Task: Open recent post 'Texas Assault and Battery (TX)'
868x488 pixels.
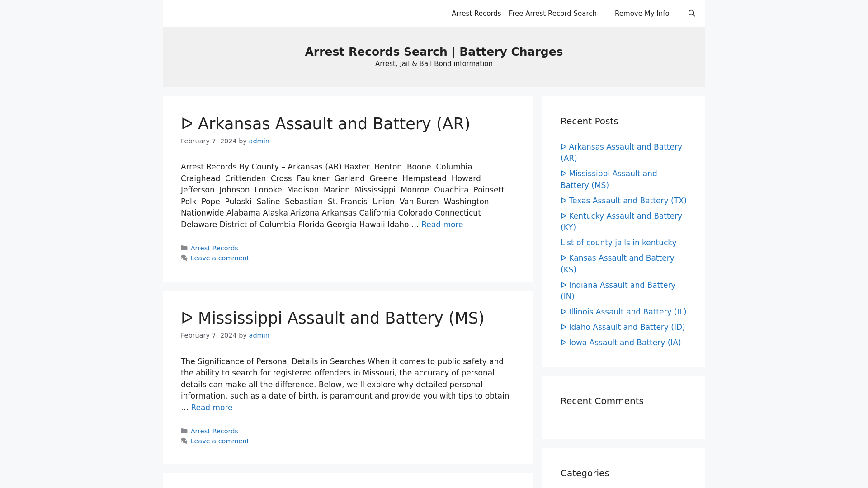Action: click(x=623, y=201)
